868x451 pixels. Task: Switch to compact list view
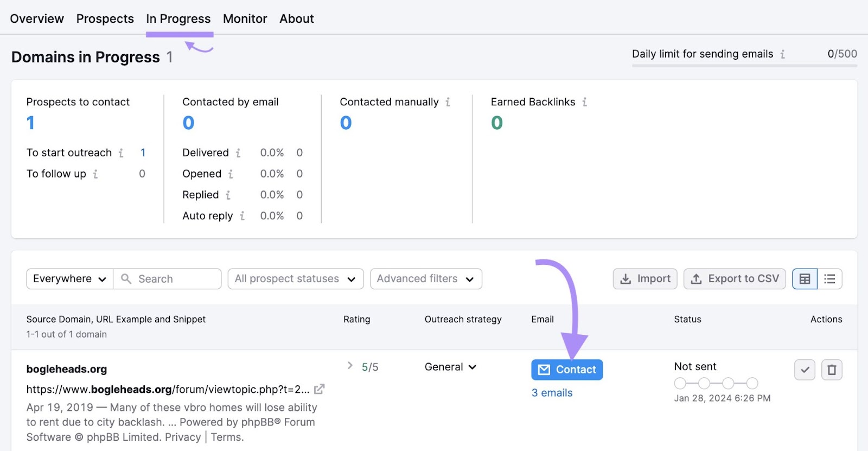829,279
